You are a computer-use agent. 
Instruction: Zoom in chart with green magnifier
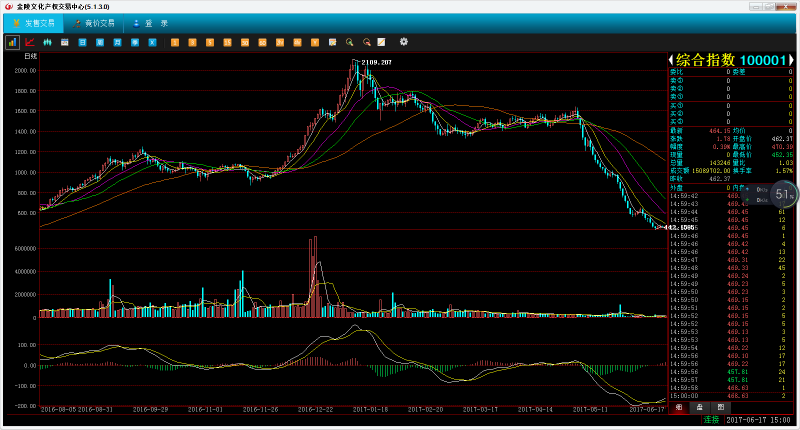click(349, 42)
